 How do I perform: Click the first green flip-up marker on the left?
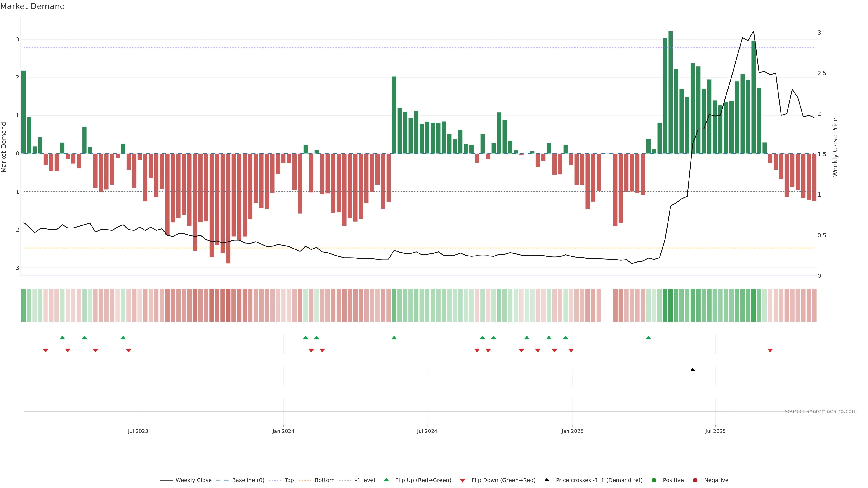point(62,338)
